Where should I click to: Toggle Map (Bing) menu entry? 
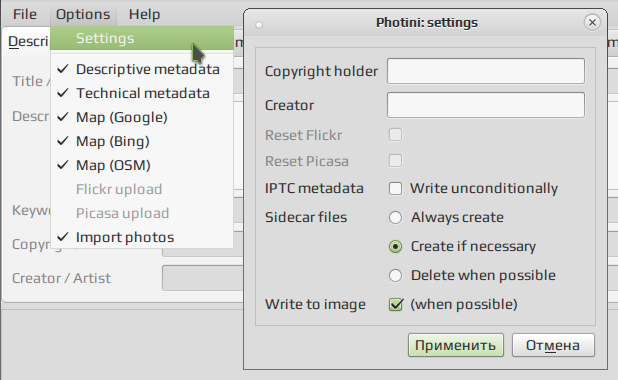point(142,142)
